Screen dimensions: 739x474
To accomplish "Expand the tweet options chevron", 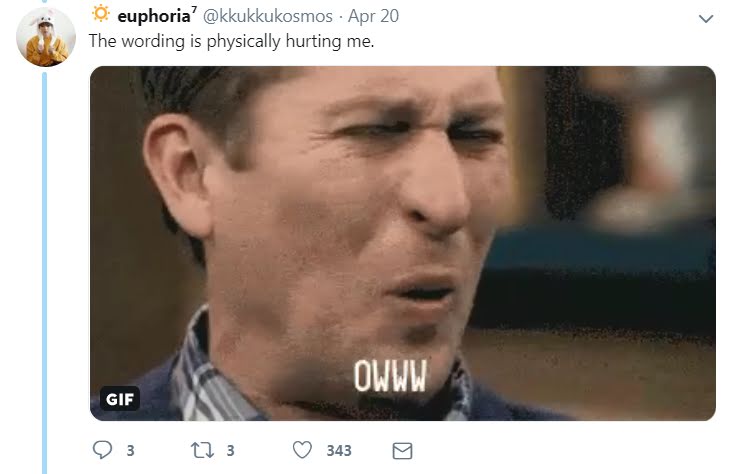I will (706, 18).
